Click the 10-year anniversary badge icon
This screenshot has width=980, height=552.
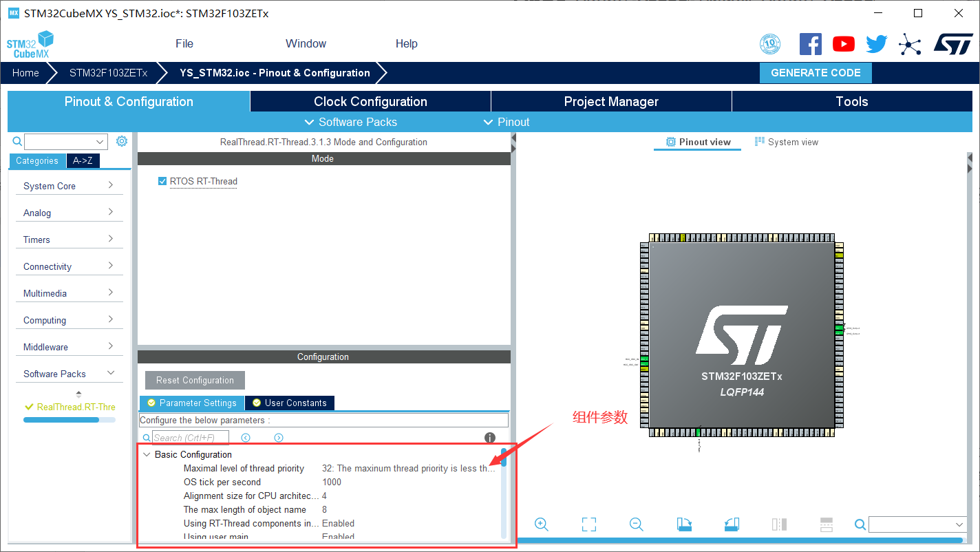(x=770, y=45)
